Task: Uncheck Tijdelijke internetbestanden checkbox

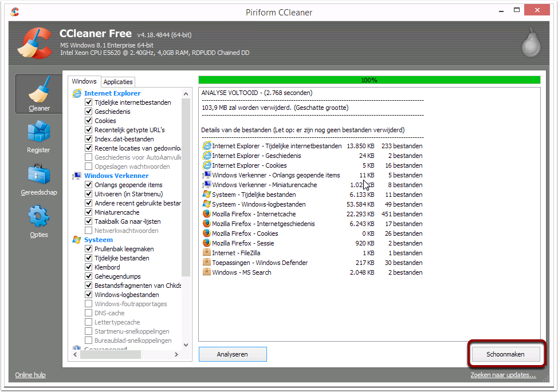Action: pos(89,102)
